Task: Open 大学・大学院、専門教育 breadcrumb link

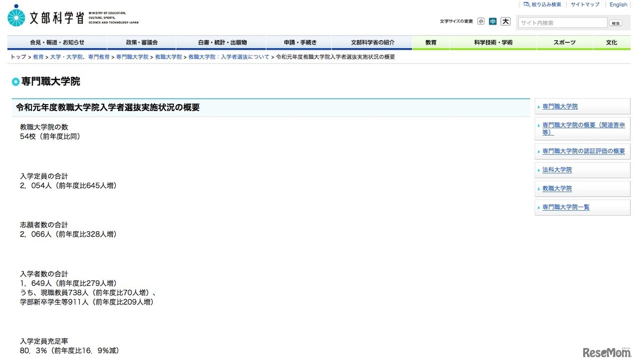Action: [80, 57]
